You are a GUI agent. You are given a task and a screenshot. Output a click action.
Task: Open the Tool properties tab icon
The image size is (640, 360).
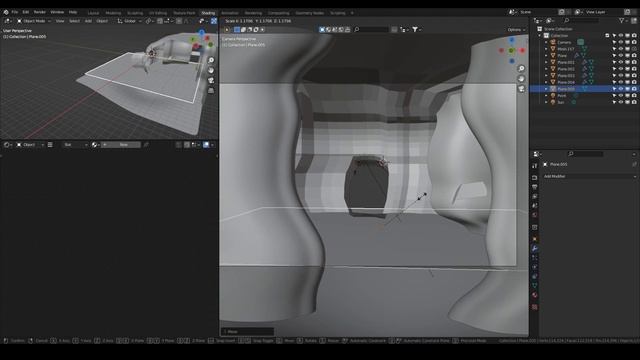[x=535, y=166]
